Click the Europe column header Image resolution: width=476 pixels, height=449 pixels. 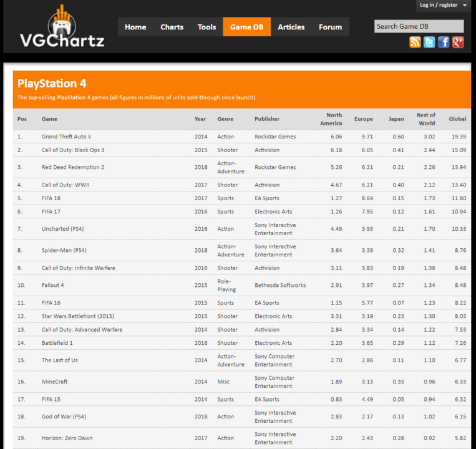[363, 119]
